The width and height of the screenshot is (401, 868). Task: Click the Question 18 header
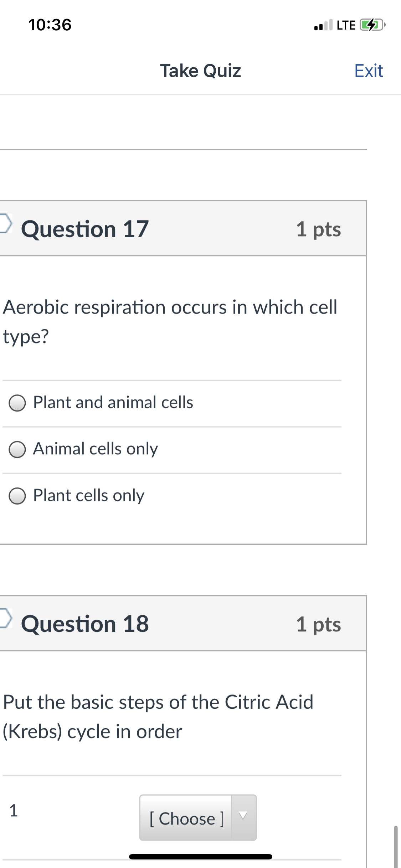pyautogui.click(x=85, y=624)
